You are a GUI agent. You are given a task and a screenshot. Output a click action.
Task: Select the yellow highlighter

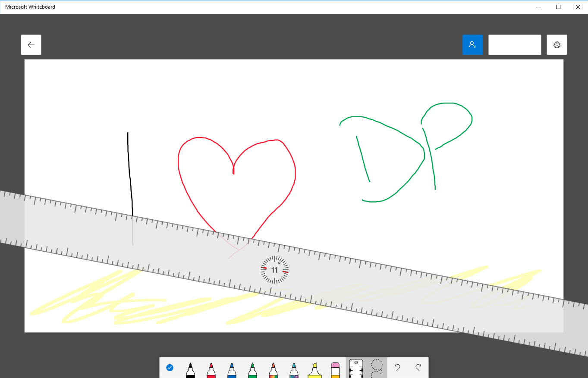pos(314,370)
